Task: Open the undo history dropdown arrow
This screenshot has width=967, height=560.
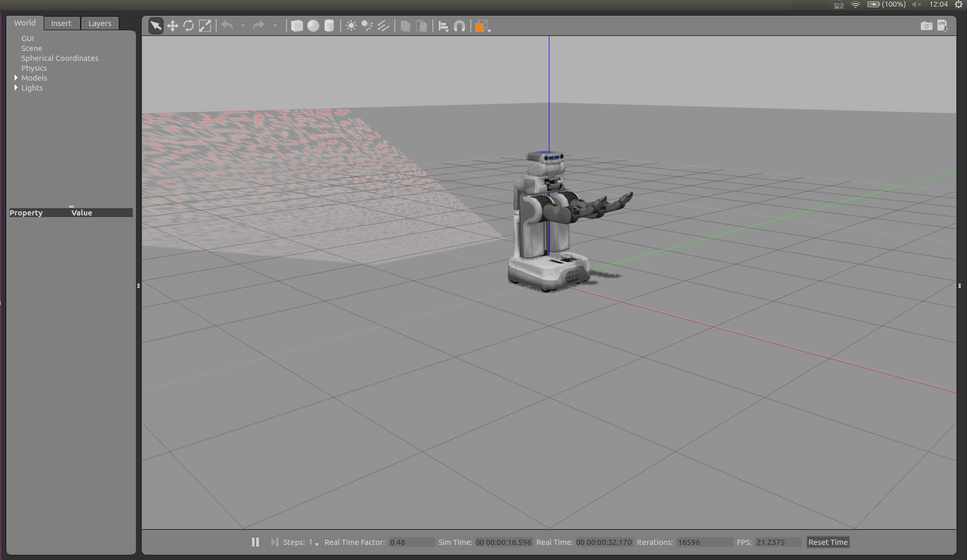Action: coord(243,26)
